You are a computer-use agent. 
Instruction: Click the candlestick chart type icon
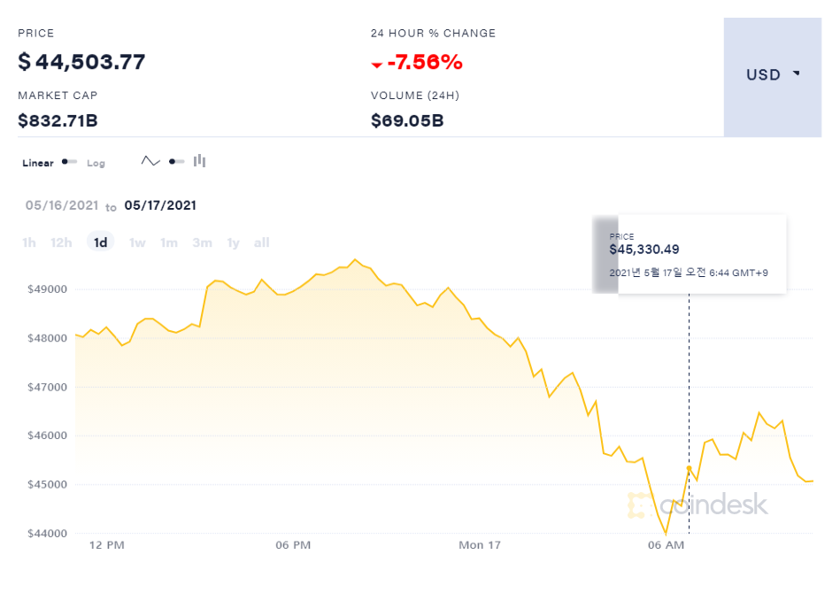200,161
